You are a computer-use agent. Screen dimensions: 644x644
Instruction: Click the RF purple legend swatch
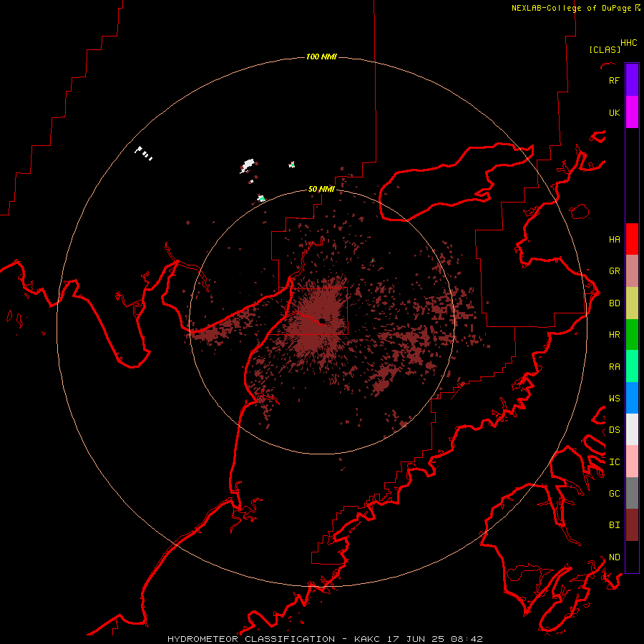(632, 80)
